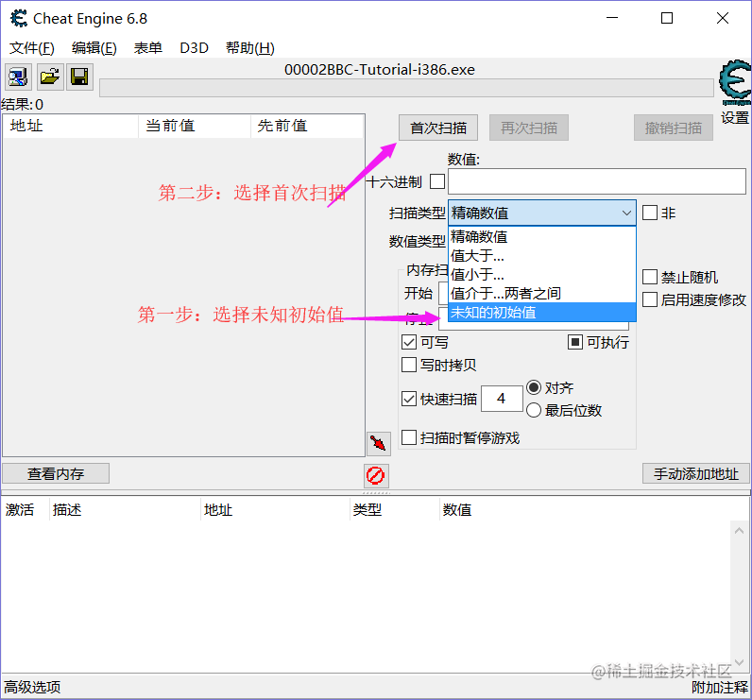Enable the 禁止随机 checkbox

pyautogui.click(x=650, y=277)
